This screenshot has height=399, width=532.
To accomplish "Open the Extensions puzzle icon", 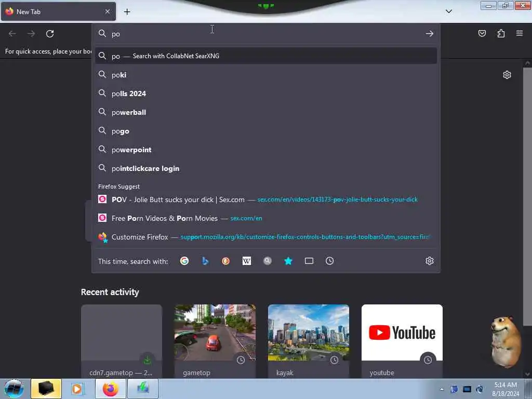I will click(x=501, y=33).
